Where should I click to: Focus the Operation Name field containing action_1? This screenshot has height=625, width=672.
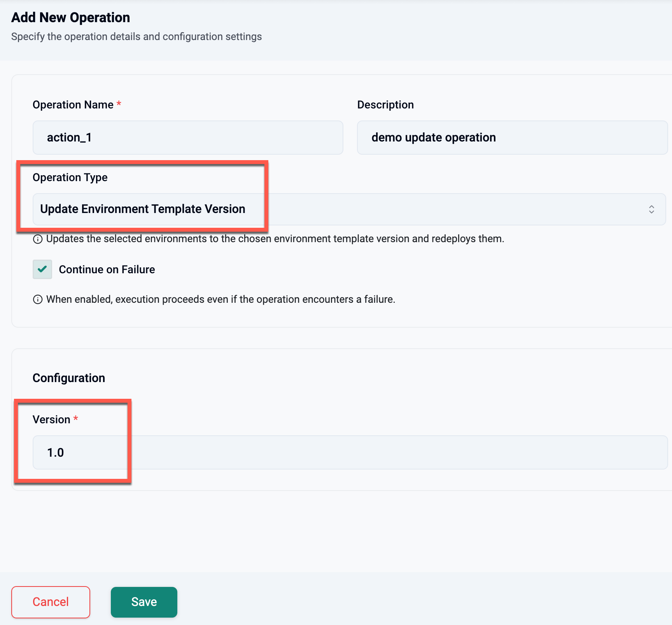coord(188,138)
